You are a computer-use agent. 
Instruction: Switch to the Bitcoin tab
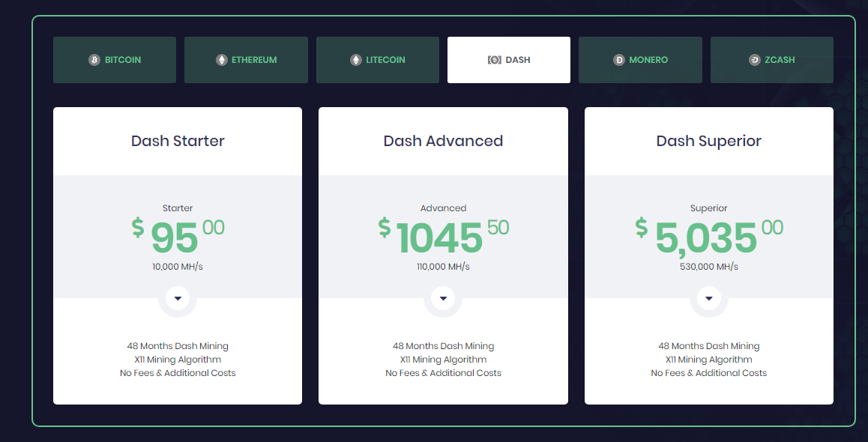[115, 60]
